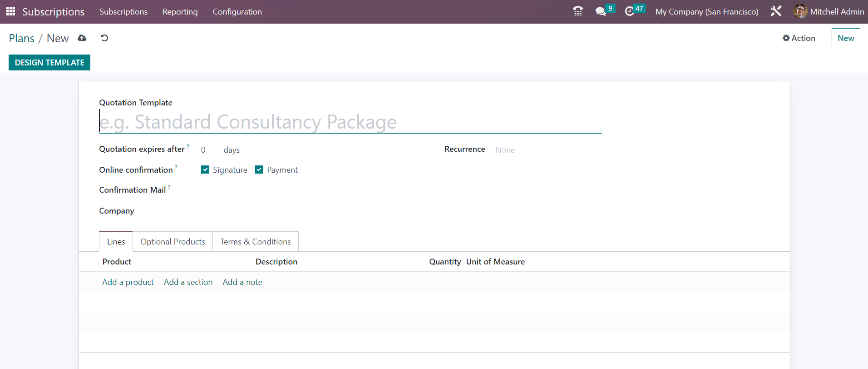Discard changes with the undo icon
This screenshot has height=369, width=868.
(104, 38)
